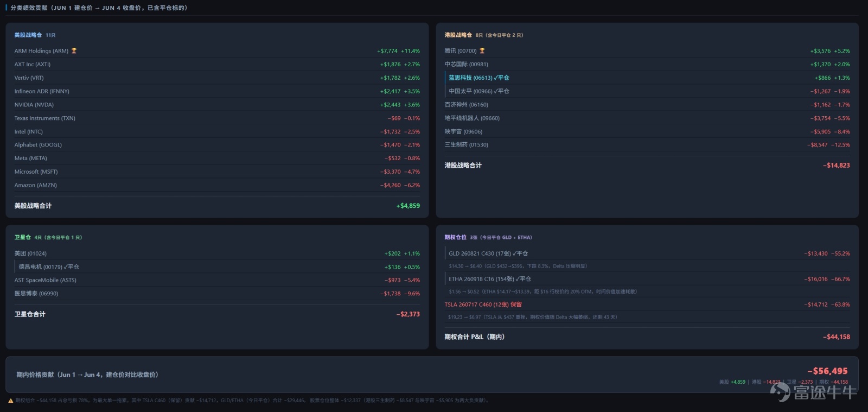Select the 期权仓位 section title
Viewport: 868px width, 412px height.
point(456,237)
